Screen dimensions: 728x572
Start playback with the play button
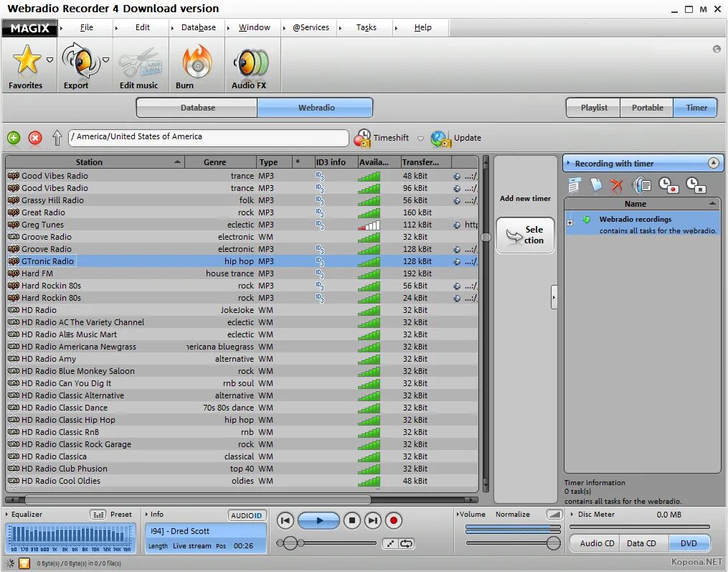318,520
